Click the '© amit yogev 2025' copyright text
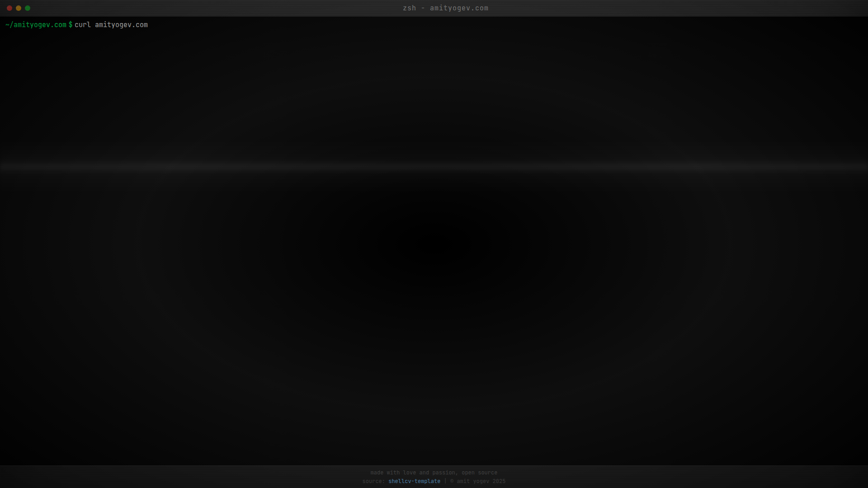This screenshot has width=868, height=488. coord(478,481)
